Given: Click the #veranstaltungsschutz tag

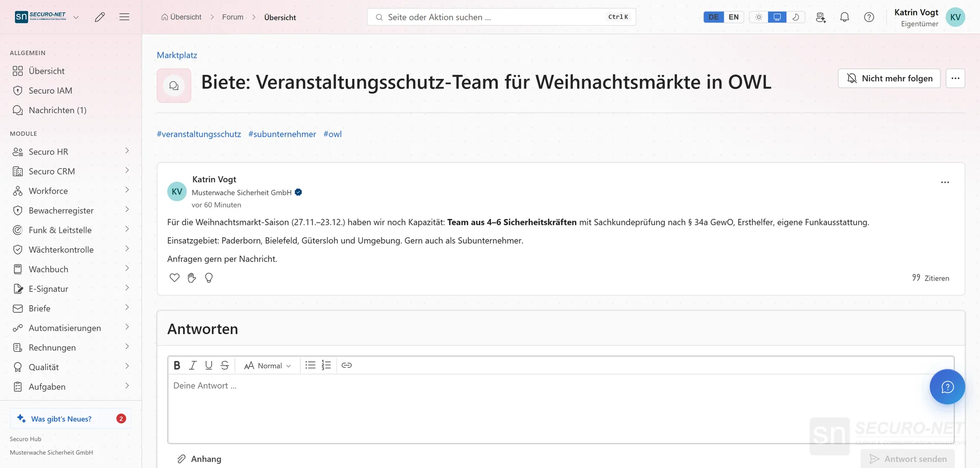Looking at the screenshot, I should click(x=199, y=134).
